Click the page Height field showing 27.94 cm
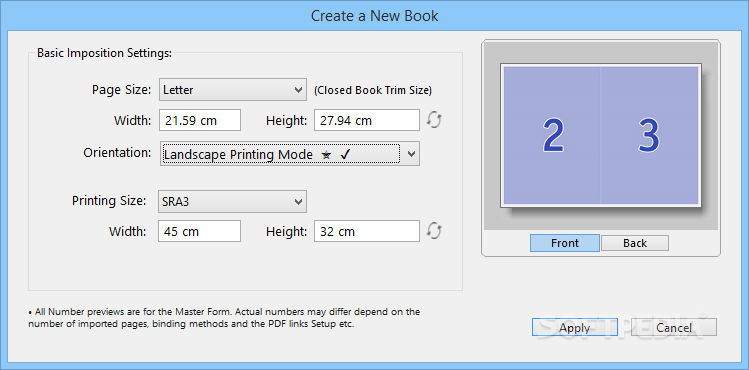The height and width of the screenshot is (370, 749). 367,120
